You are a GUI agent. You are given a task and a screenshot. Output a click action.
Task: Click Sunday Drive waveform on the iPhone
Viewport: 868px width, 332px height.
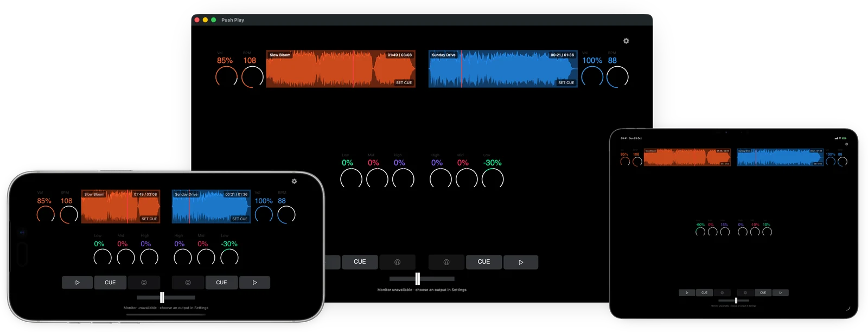tap(212, 206)
